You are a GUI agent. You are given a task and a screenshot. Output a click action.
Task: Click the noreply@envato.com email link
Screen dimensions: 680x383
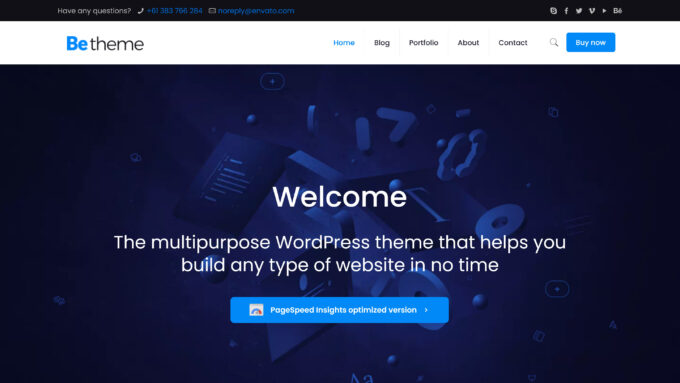tap(256, 11)
